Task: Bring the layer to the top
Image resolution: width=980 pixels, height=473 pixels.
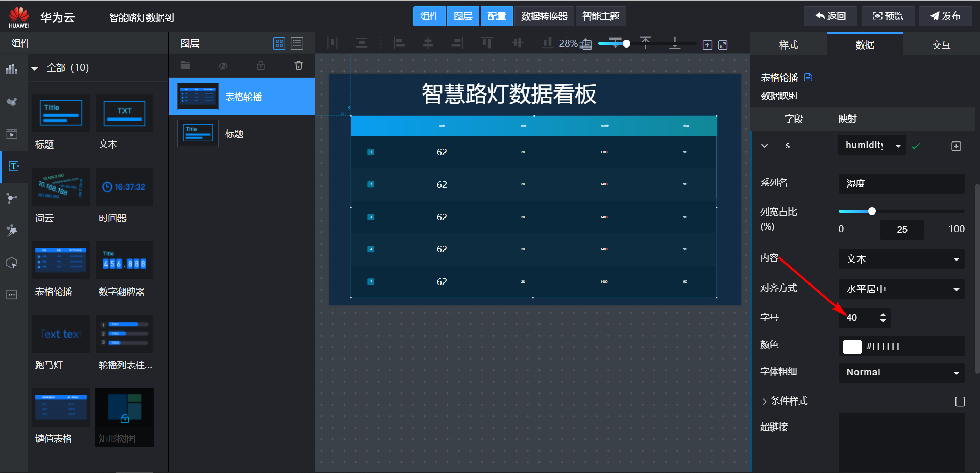Action: (x=645, y=43)
